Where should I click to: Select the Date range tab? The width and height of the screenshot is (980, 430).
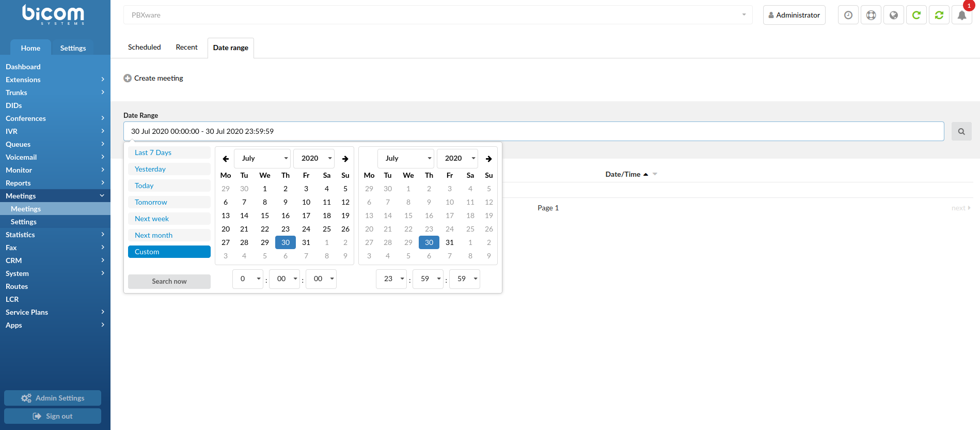click(x=231, y=48)
